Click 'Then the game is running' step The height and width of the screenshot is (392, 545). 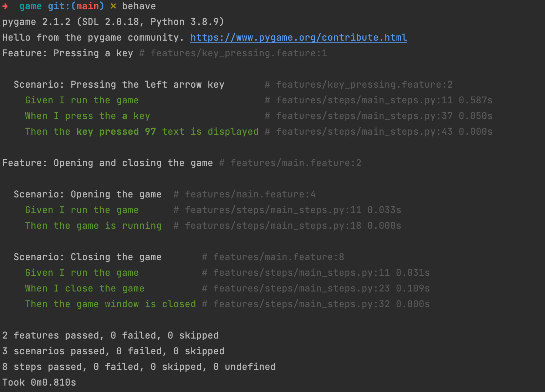pyautogui.click(x=93, y=226)
